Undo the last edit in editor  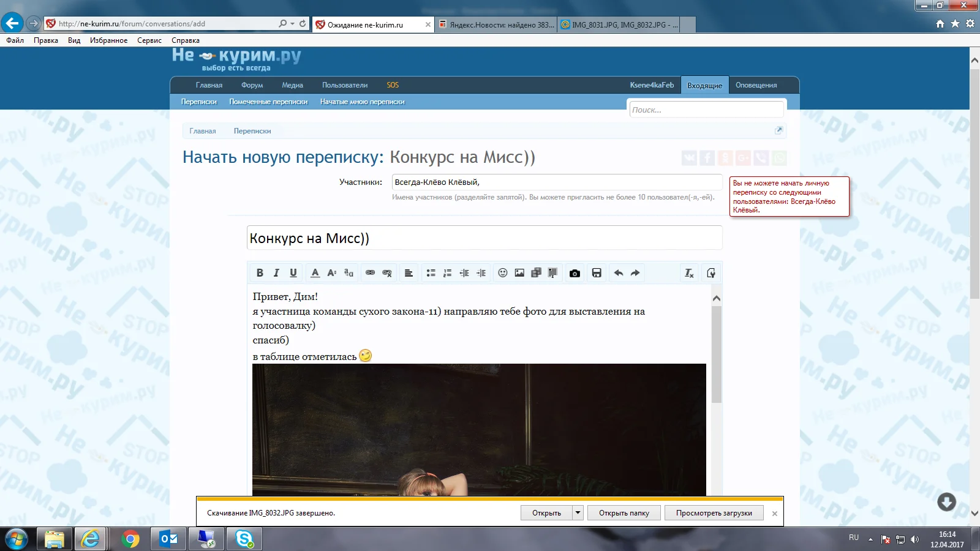tap(619, 273)
